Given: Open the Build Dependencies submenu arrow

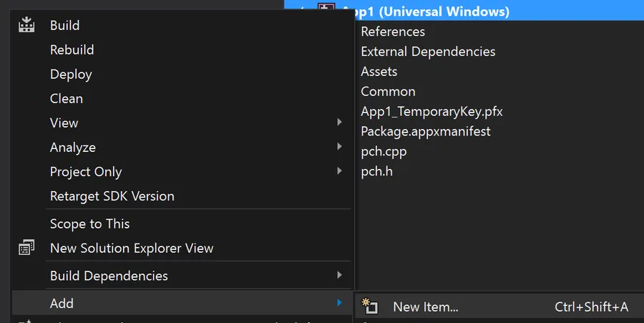Looking at the screenshot, I should pyautogui.click(x=339, y=276).
